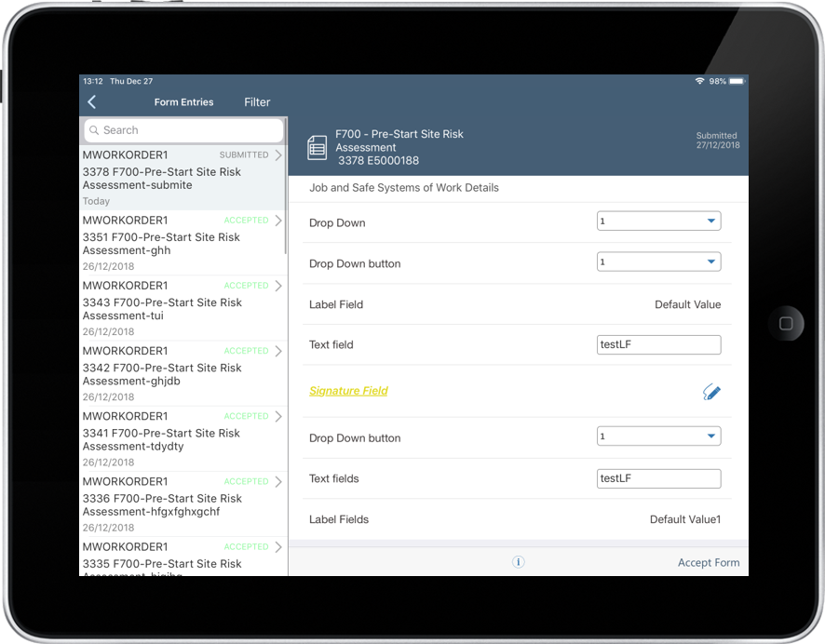Image resolution: width=825 pixels, height=644 pixels.
Task: Open the Signature Field link
Action: pyautogui.click(x=348, y=391)
